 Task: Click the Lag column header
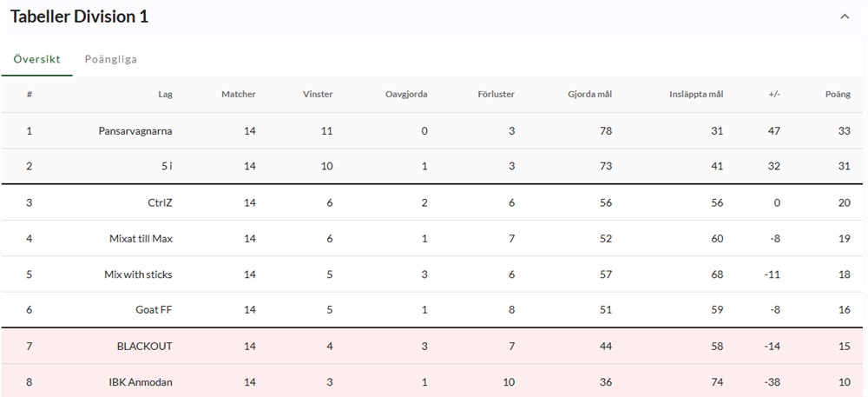165,95
